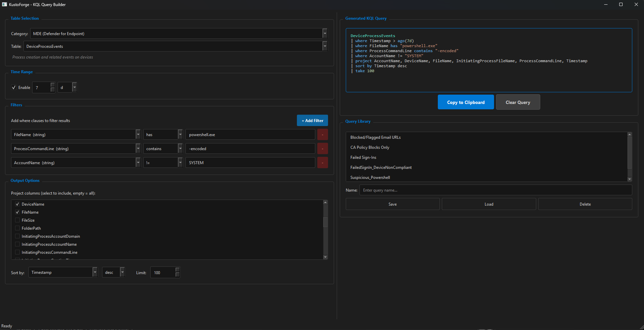Delete the selected library query
The height and width of the screenshot is (330, 644).
[585, 204]
